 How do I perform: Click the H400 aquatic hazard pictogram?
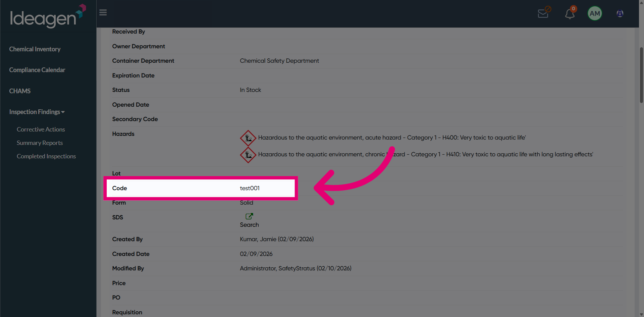tap(248, 138)
